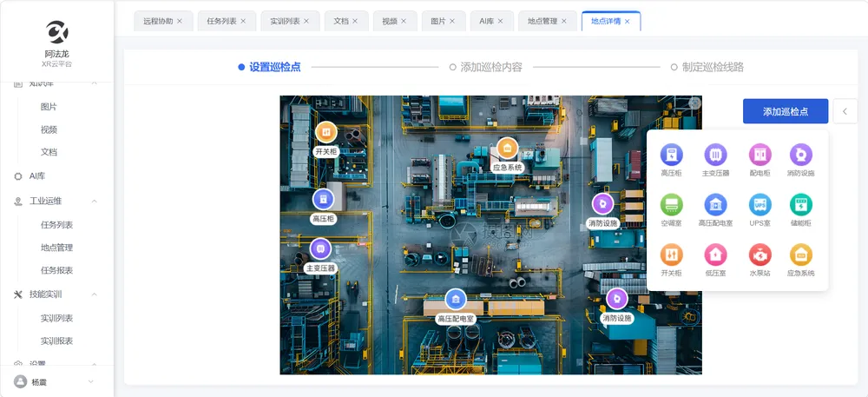Viewport: 868px width, 397px height.
Task: Click the lower 消防设施 map marker
Action: pos(616,299)
